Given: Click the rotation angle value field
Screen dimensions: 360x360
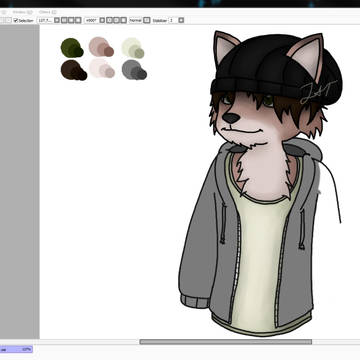Looking at the screenshot, I should pyautogui.click(x=92, y=20).
